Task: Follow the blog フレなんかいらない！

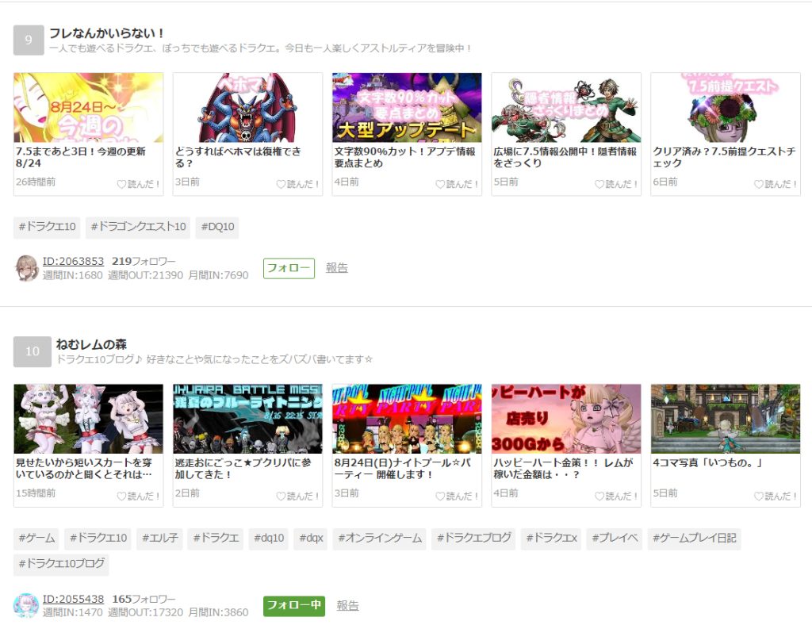Action: pos(289,268)
